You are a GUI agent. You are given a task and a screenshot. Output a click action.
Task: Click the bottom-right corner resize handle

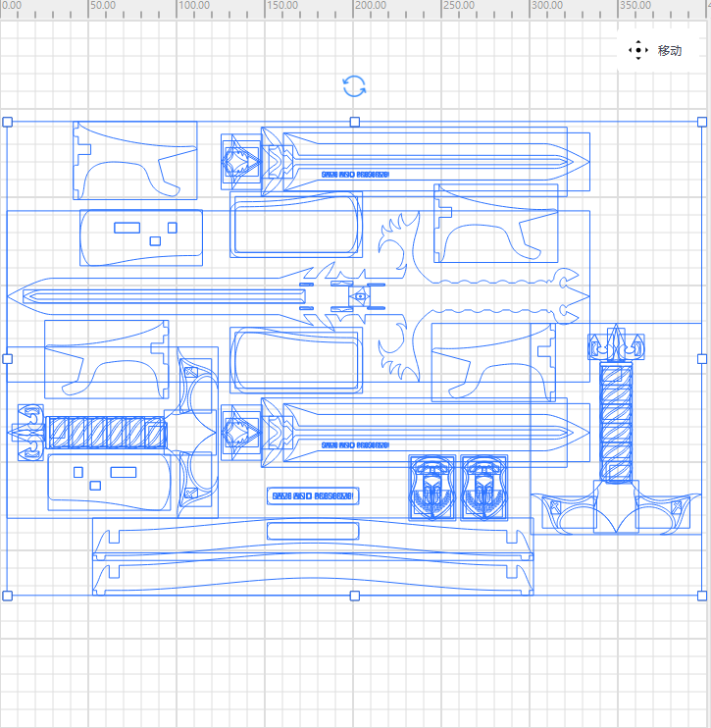pyautogui.click(x=702, y=596)
